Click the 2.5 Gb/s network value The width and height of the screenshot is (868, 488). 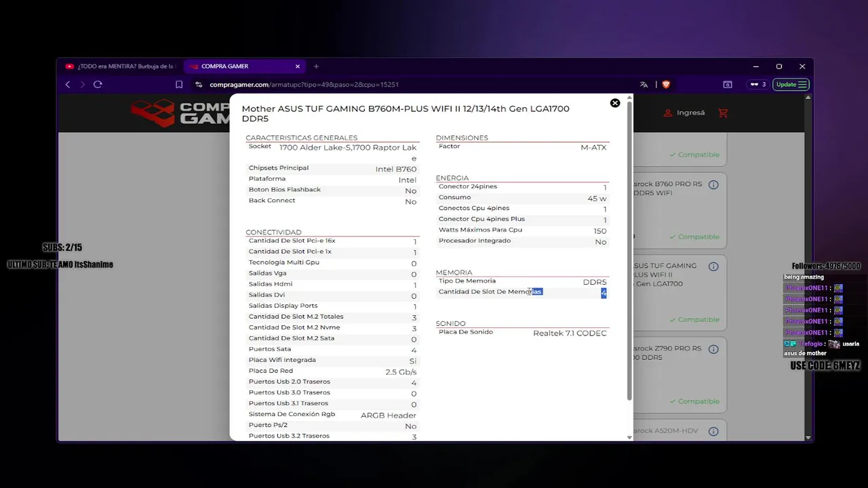pyautogui.click(x=401, y=372)
